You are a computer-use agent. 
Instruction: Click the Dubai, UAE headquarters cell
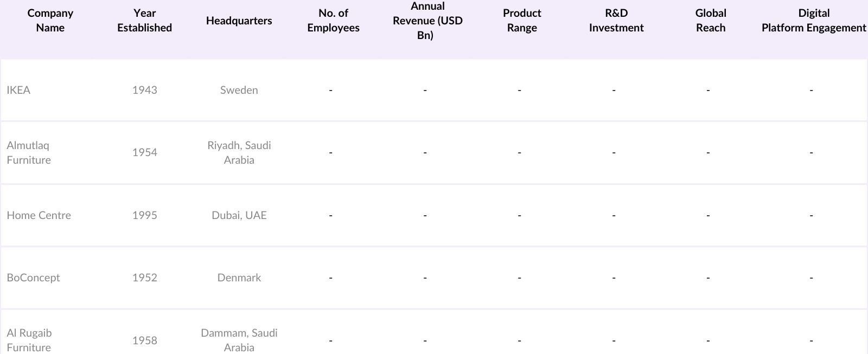click(239, 215)
